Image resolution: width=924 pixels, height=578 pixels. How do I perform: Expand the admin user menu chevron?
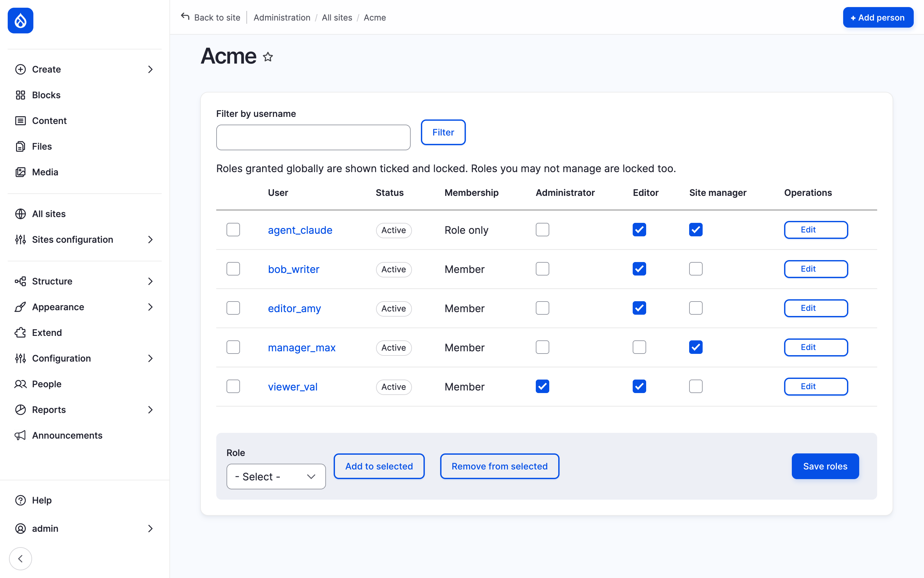click(x=150, y=528)
